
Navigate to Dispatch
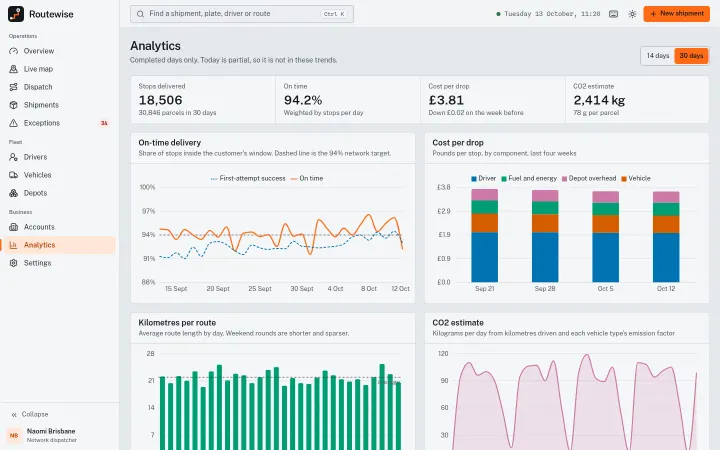(x=60, y=87)
